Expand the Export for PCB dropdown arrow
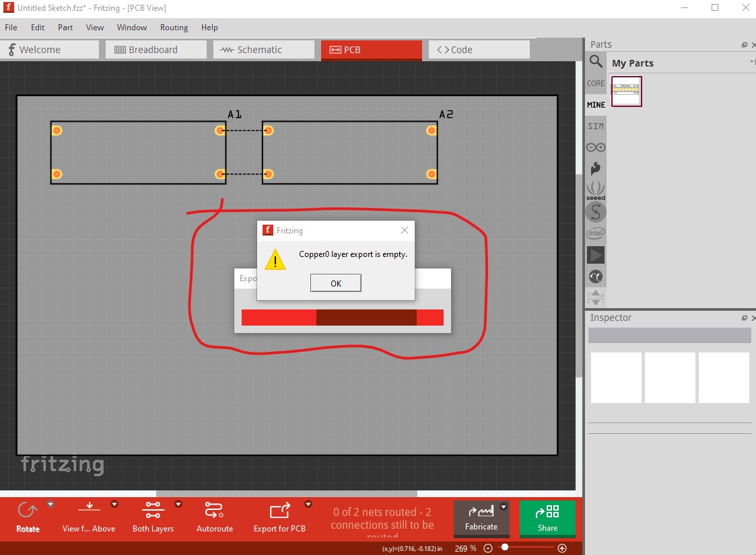Screen dimensions: 756x555 [308, 505]
